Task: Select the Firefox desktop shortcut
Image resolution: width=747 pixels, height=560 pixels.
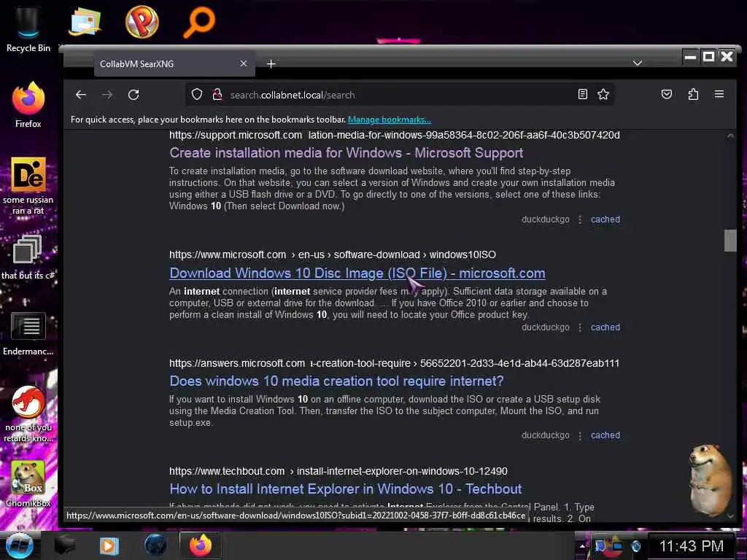Action: point(28,104)
